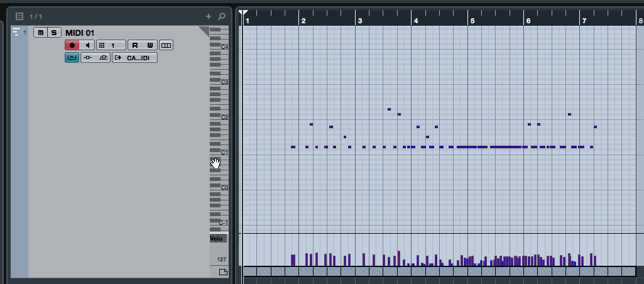Screen dimensions: 644x284
Task: Enable Read automation (R) on MIDI 01
Action: click(135, 45)
